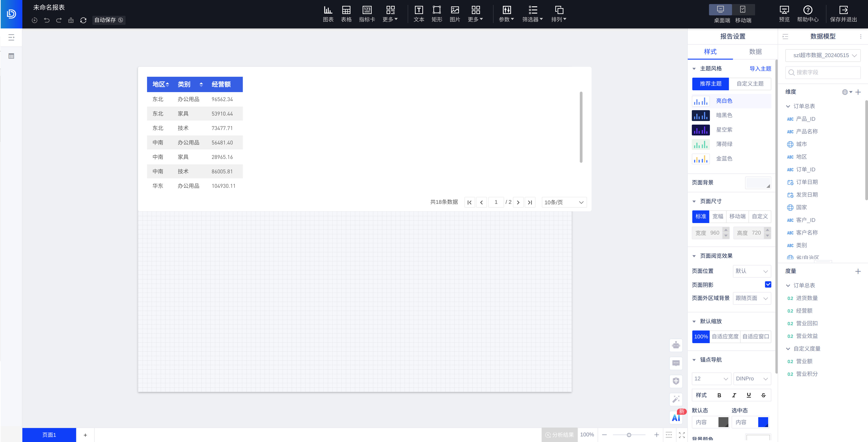Screen dimensions: 868x442
Task: Click the 导入主题 link
Action: (760, 69)
